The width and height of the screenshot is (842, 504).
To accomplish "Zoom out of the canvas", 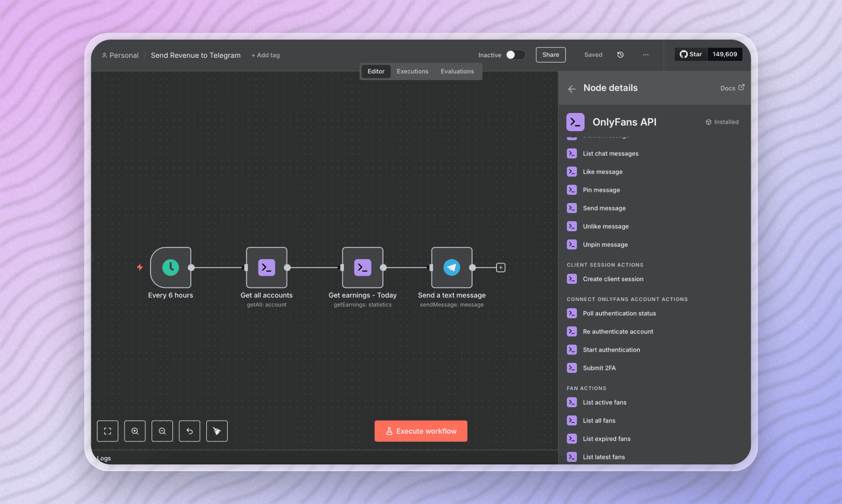I will click(163, 431).
